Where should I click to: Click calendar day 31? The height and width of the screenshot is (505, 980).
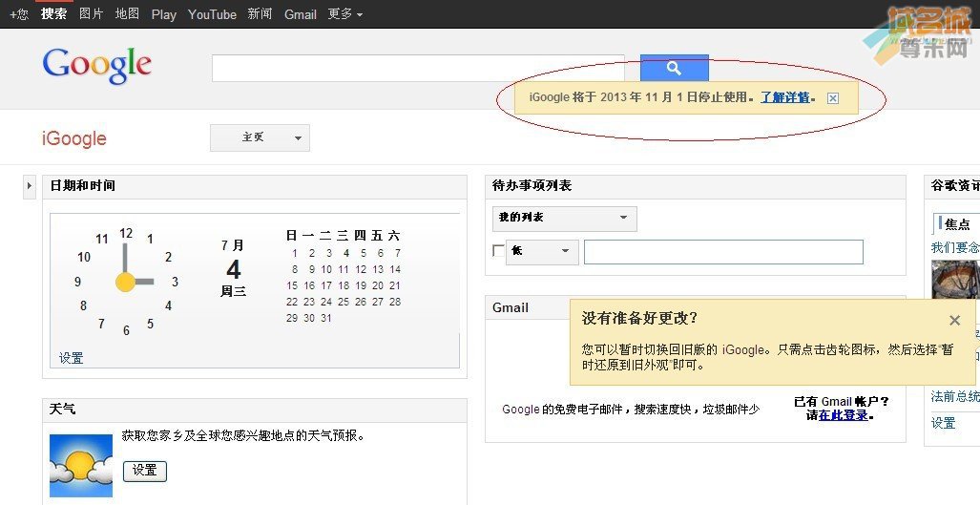pos(326,318)
